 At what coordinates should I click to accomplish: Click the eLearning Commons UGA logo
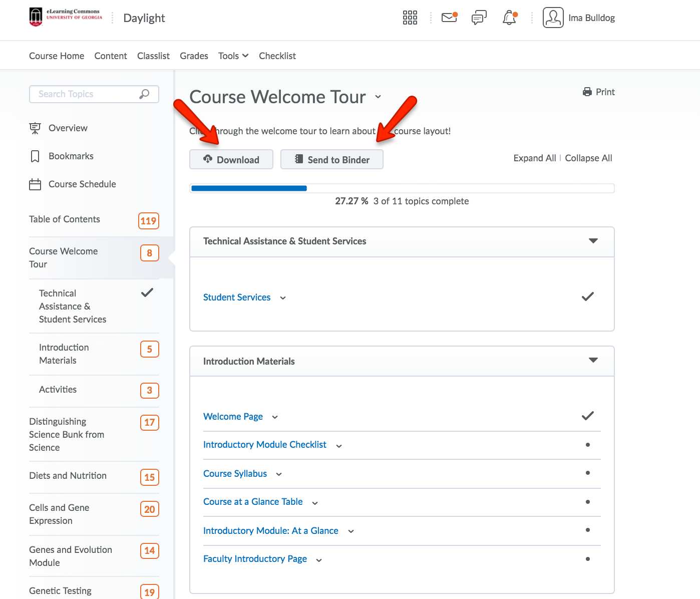[66, 16]
